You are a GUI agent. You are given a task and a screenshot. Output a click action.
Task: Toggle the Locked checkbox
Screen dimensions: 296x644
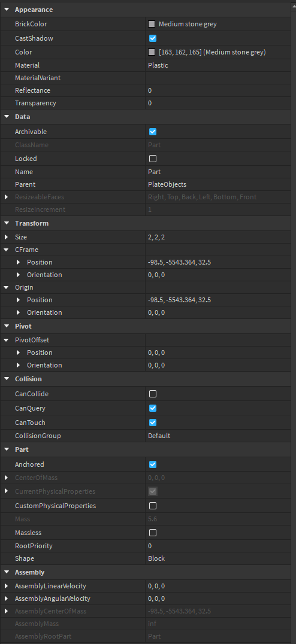pyautogui.click(x=153, y=159)
